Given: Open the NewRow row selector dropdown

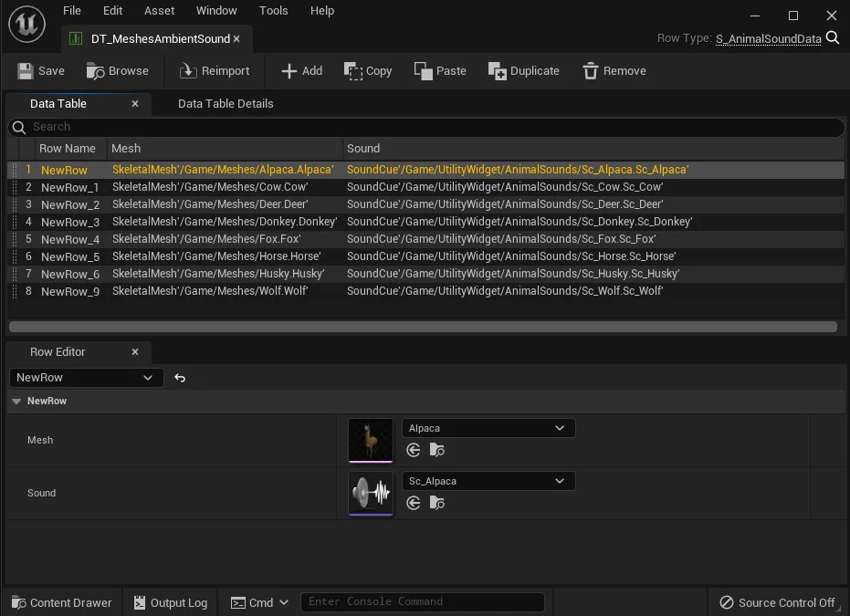Looking at the screenshot, I should coord(86,378).
